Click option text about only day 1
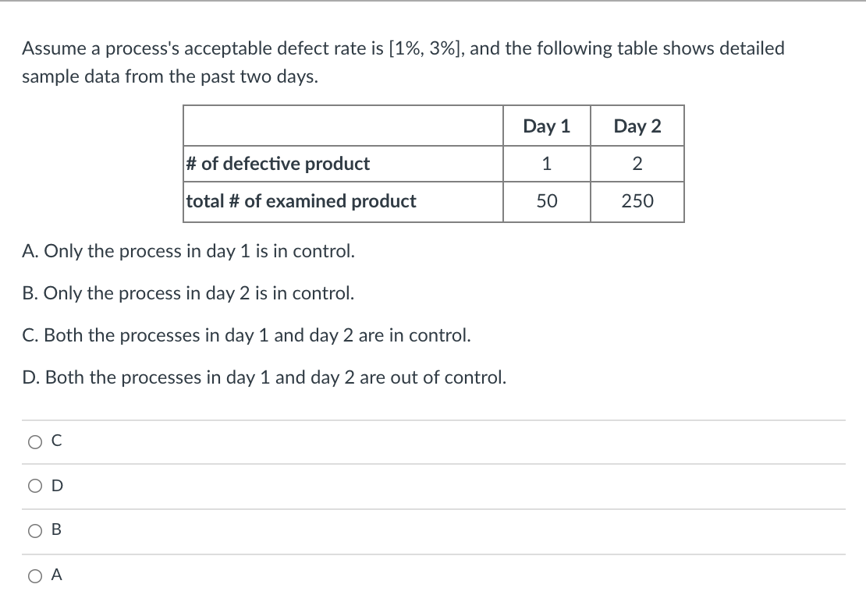Screen dimensions: 866x616 (189, 251)
